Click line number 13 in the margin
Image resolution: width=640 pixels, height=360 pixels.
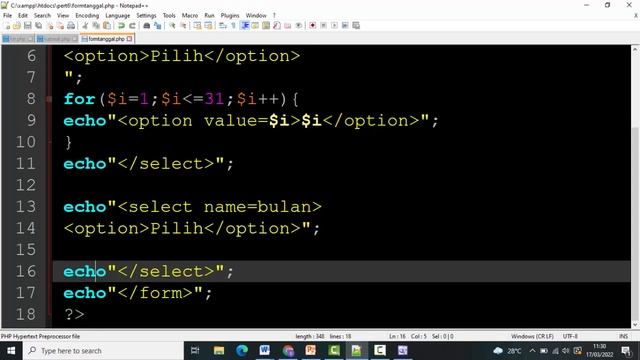click(26, 207)
